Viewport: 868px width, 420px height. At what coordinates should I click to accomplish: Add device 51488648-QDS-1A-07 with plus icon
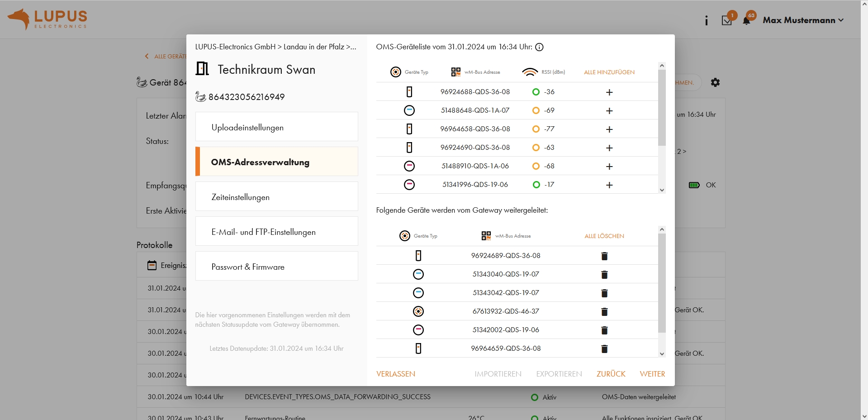[x=609, y=111]
